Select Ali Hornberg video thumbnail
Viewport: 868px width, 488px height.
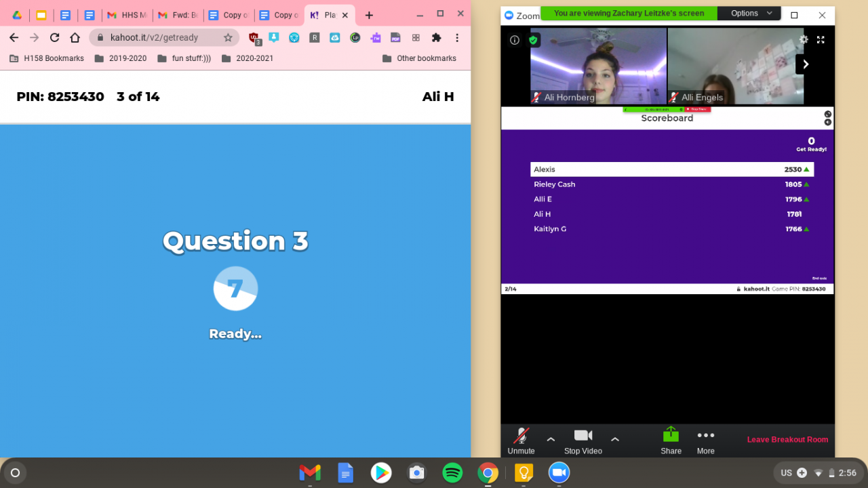coord(598,66)
